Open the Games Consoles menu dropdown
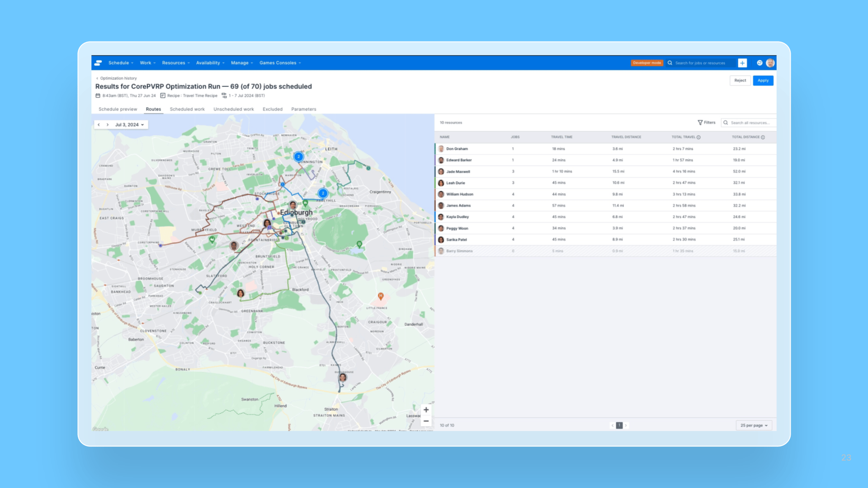Image resolution: width=868 pixels, height=488 pixels. click(x=280, y=63)
